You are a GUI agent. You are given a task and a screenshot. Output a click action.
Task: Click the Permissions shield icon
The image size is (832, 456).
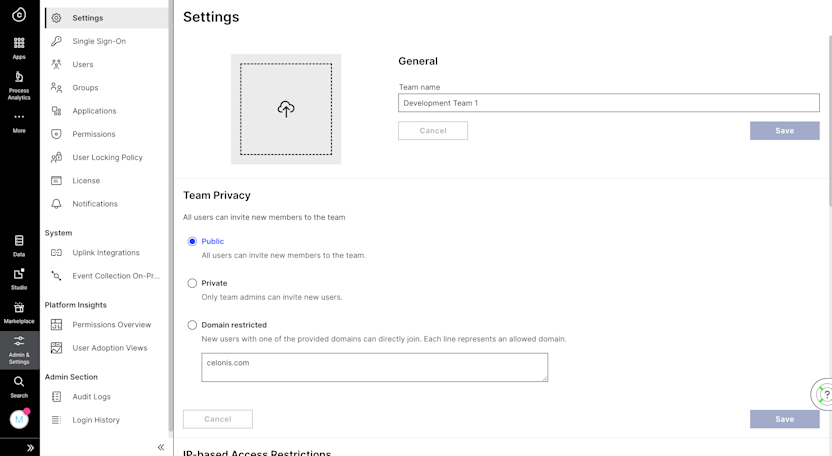click(x=56, y=134)
